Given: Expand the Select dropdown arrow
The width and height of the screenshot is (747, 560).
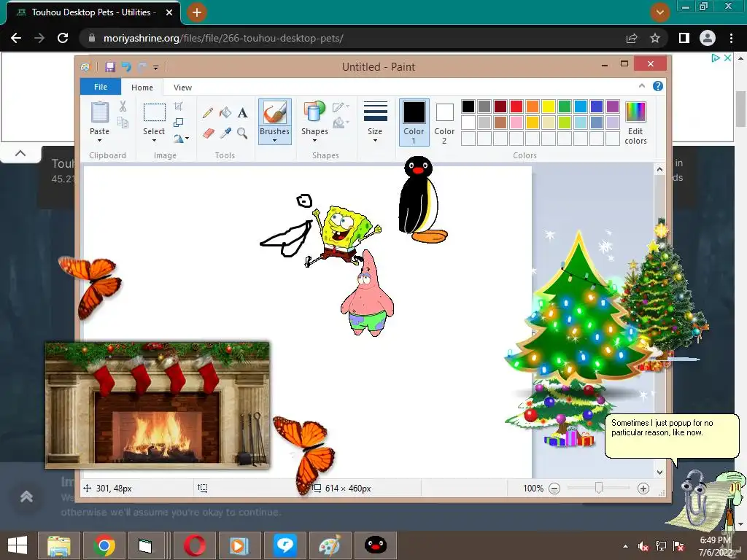Looking at the screenshot, I should pyautogui.click(x=155, y=141).
